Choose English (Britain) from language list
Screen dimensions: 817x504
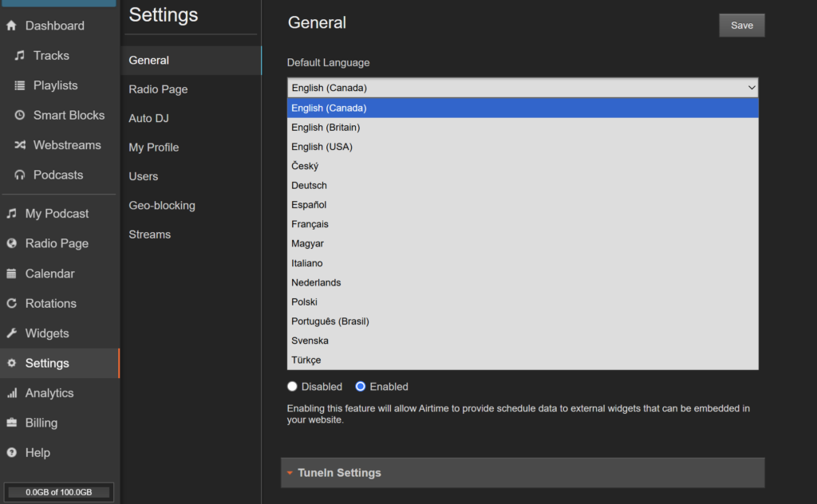(523, 127)
